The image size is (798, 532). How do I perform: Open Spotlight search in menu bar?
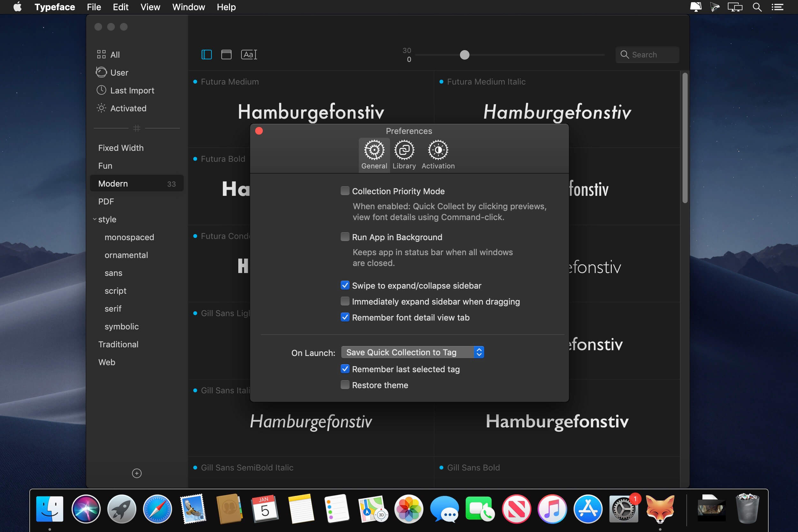(x=757, y=7)
